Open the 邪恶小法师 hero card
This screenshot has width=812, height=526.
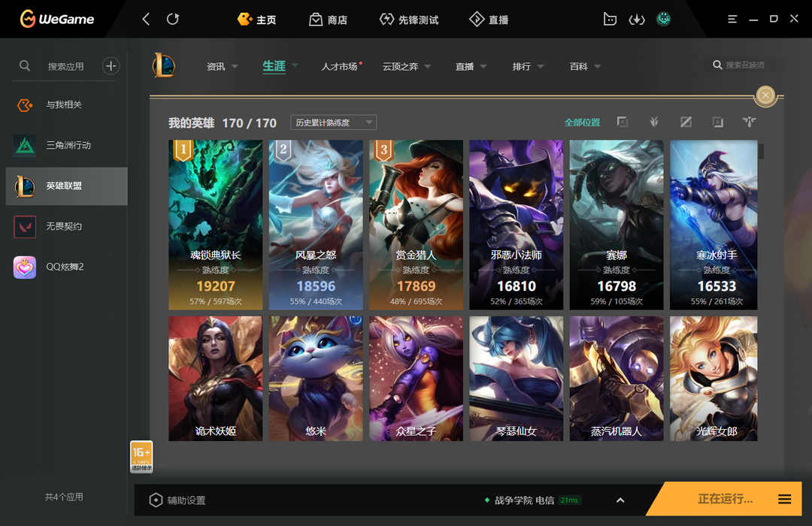coord(517,225)
